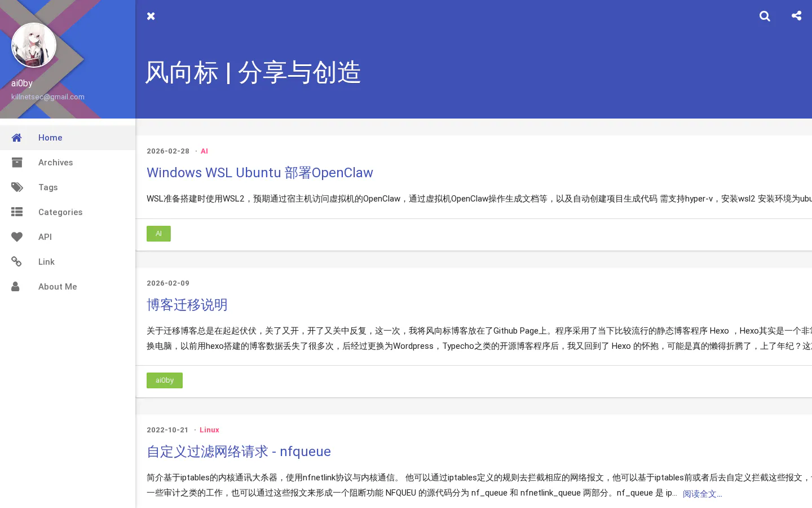Open the Tags page
Screen dimensions: 812x508
(68, 187)
